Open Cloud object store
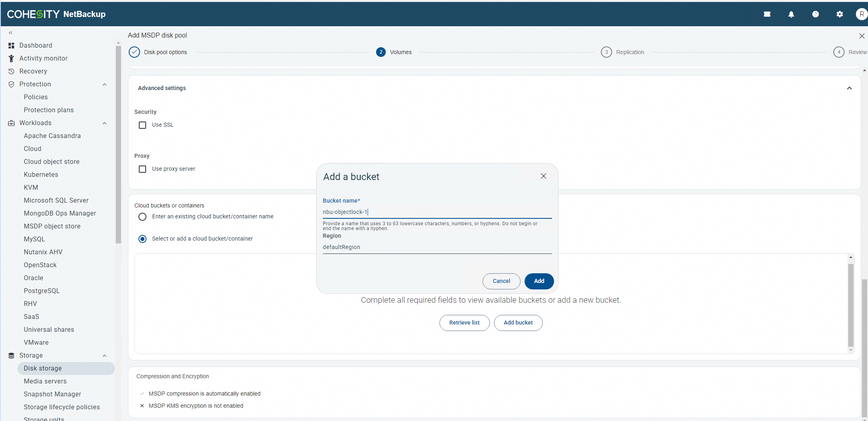 52,162
